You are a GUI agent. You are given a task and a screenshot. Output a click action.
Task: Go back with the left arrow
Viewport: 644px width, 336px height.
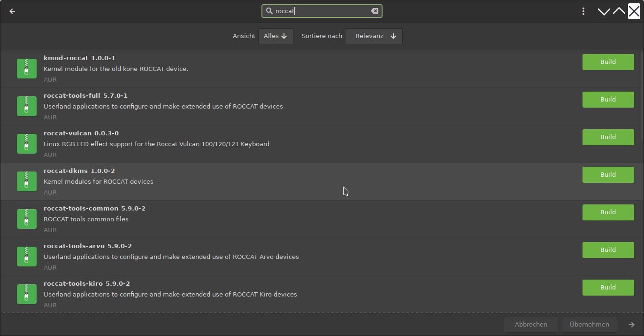(12, 11)
